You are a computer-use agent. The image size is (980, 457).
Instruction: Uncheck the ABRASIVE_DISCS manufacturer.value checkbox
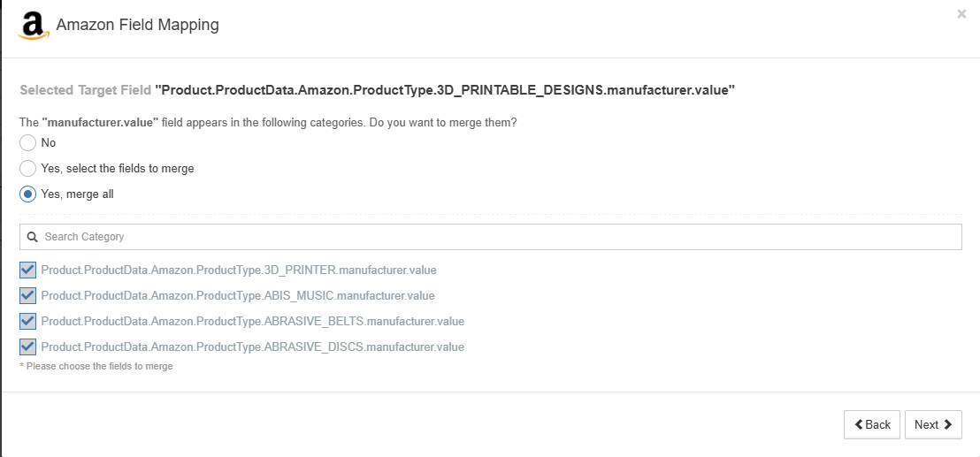click(x=27, y=347)
